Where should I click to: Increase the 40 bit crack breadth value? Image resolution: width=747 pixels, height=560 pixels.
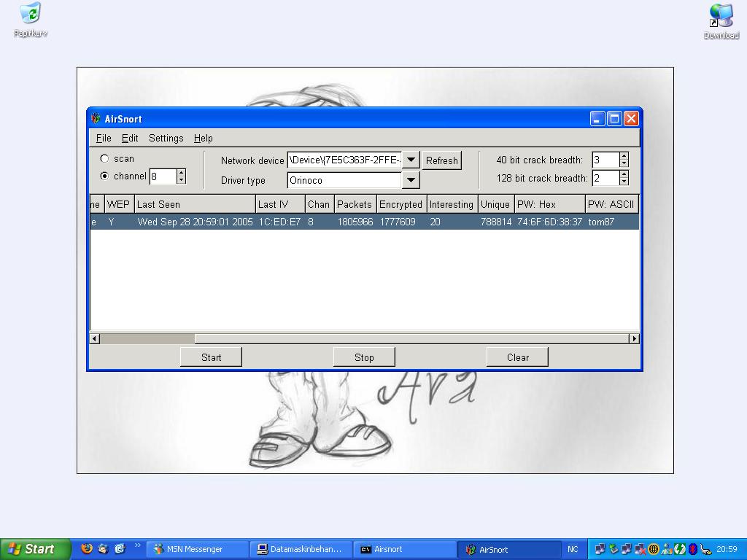pos(624,156)
